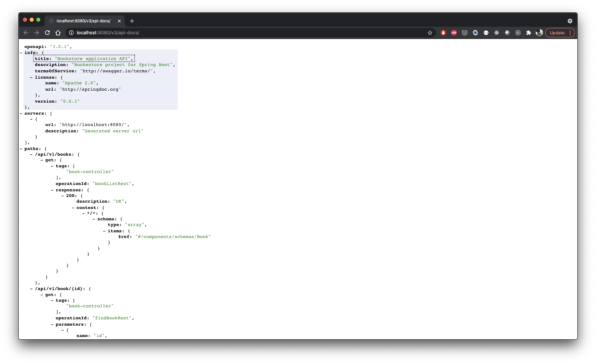Click the browser back arrow
The height and width of the screenshot is (364, 596).
pos(26,33)
